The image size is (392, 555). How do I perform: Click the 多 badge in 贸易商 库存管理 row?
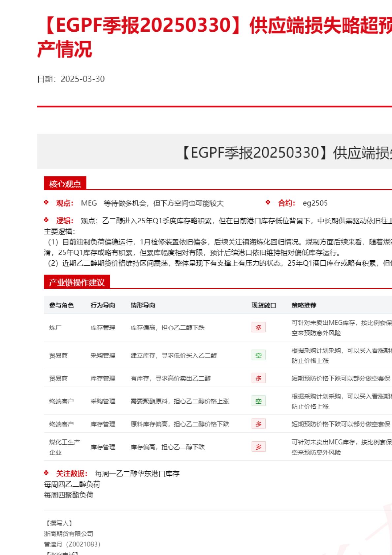[x=258, y=378]
